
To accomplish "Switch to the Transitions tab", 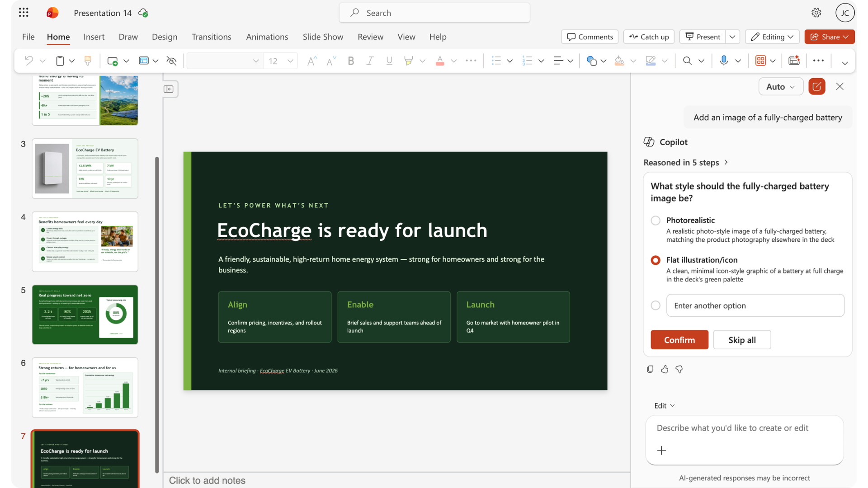I will [211, 37].
